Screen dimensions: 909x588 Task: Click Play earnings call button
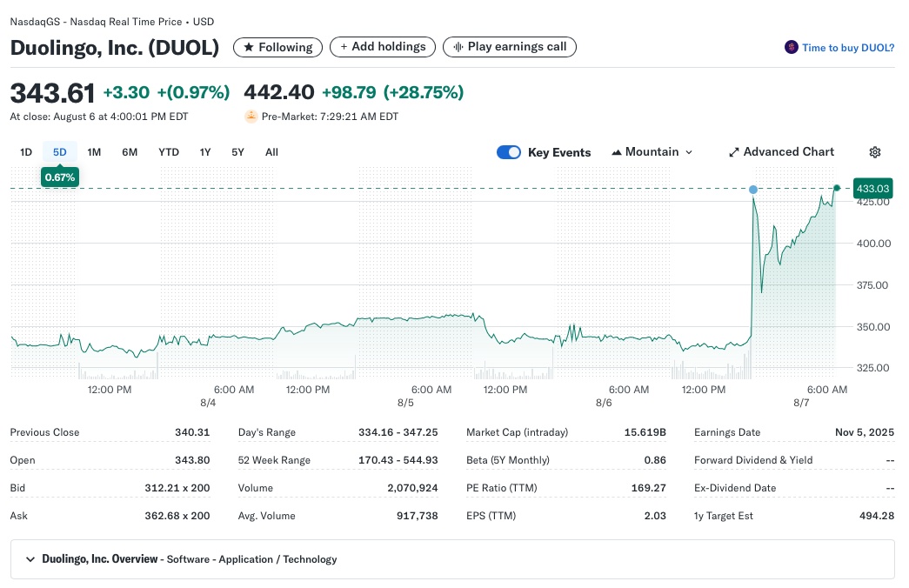(510, 47)
